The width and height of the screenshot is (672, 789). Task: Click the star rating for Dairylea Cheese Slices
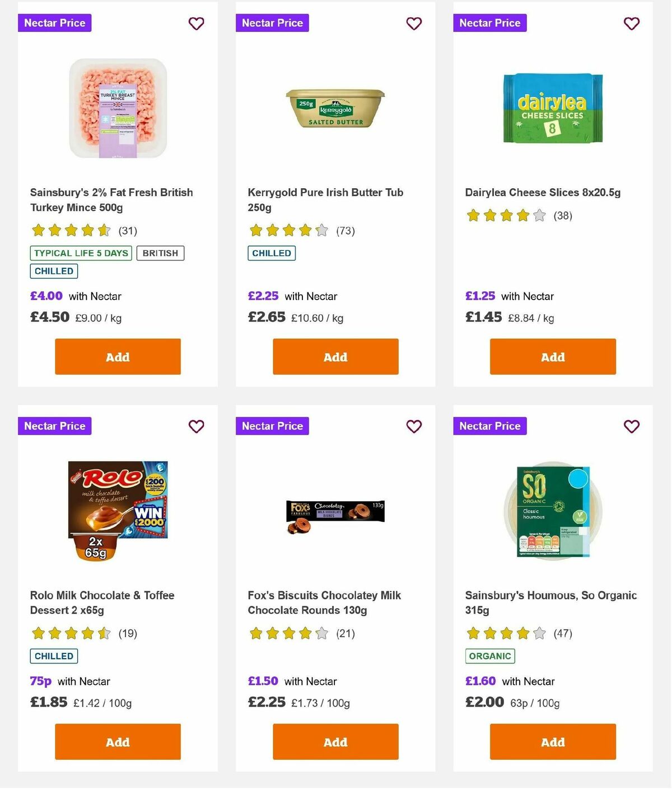[x=505, y=215]
